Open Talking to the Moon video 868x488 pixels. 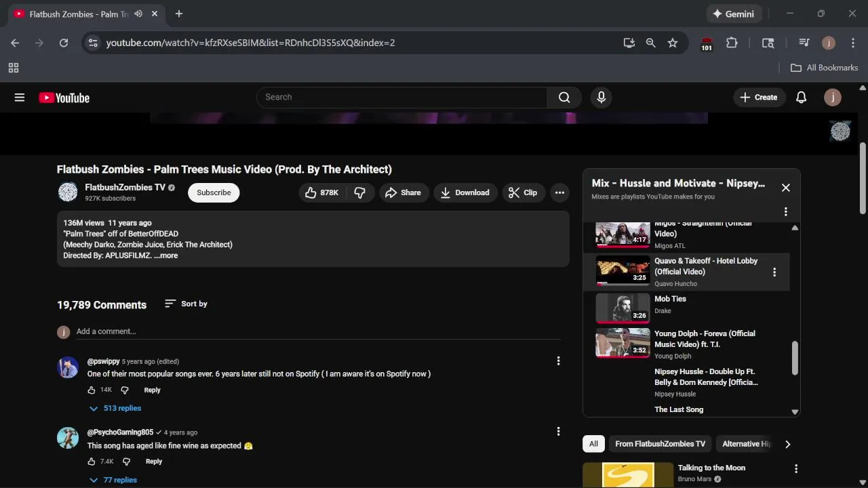tap(711, 468)
